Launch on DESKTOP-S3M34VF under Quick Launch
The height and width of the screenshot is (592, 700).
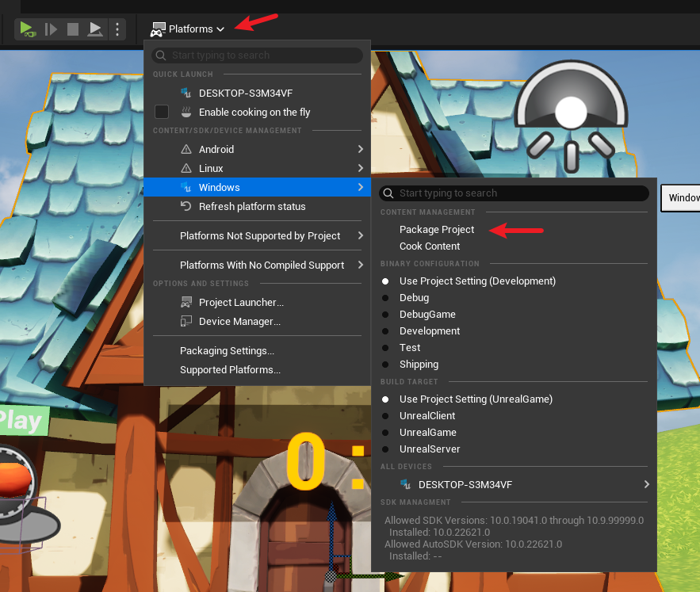pyautogui.click(x=257, y=94)
